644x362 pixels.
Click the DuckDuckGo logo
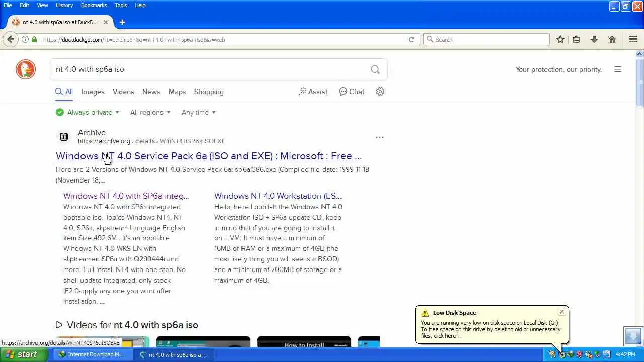(x=26, y=69)
